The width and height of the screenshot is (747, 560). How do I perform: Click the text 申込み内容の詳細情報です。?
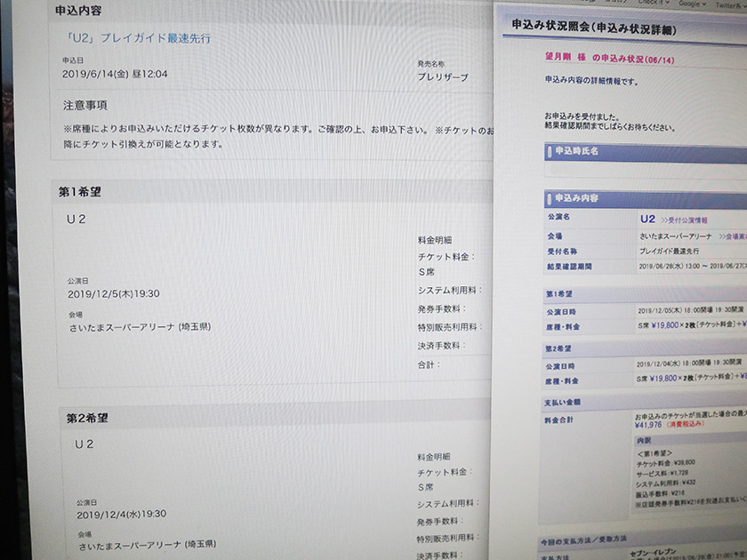pyautogui.click(x=591, y=81)
